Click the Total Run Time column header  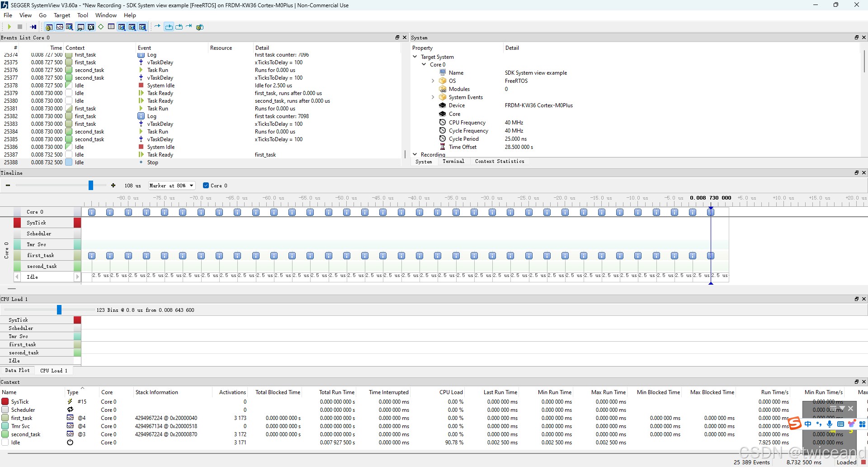tap(337, 392)
